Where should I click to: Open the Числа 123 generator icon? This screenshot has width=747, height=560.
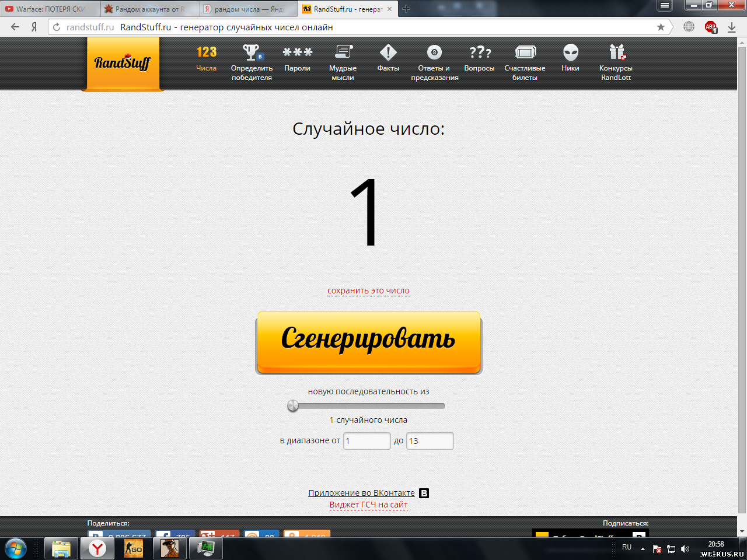pyautogui.click(x=206, y=52)
